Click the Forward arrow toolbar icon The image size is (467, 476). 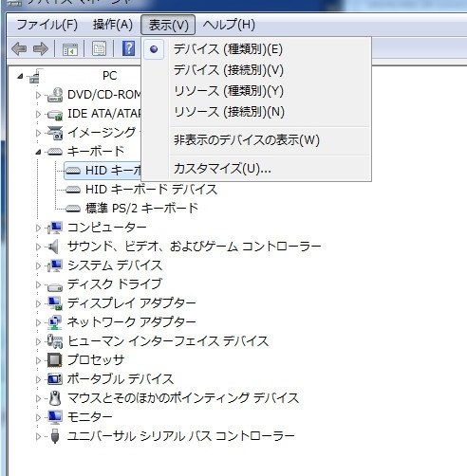coord(41,49)
